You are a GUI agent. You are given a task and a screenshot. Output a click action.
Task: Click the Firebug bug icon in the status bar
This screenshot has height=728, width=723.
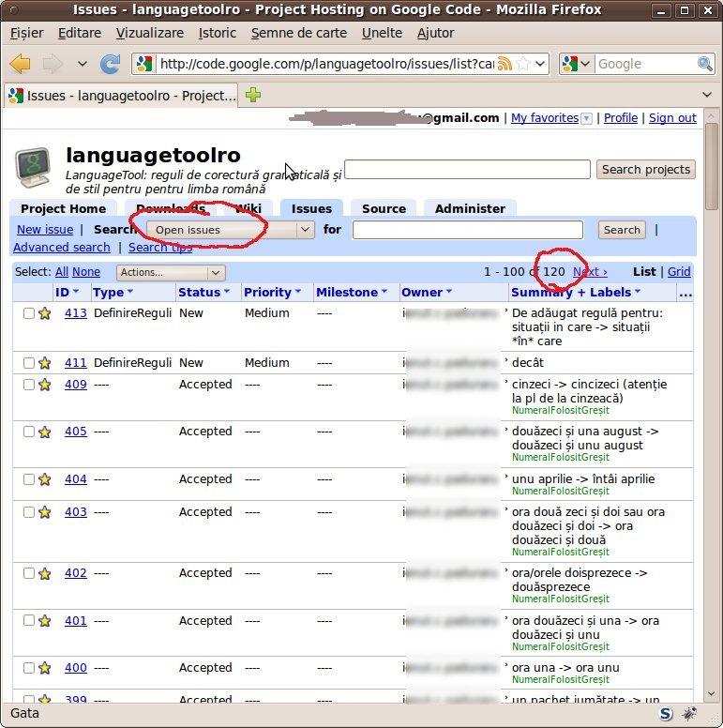coord(689,714)
